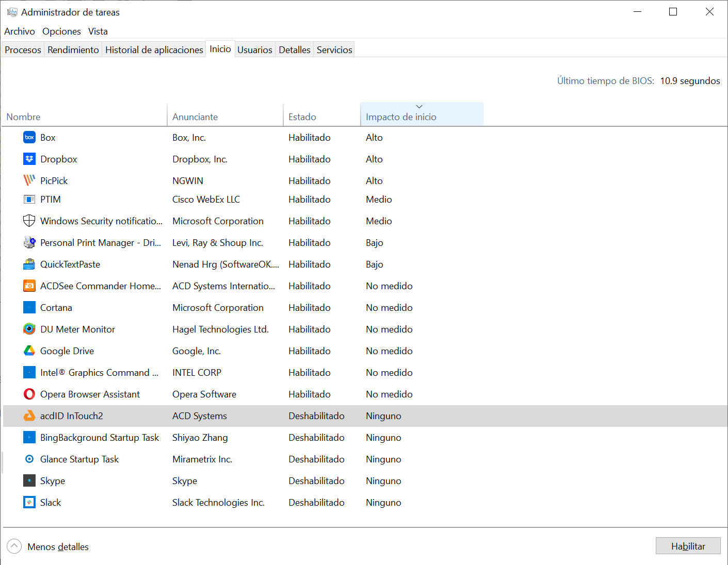This screenshot has width=728, height=565.
Task: Click the Slack entry icon
Action: (x=29, y=502)
